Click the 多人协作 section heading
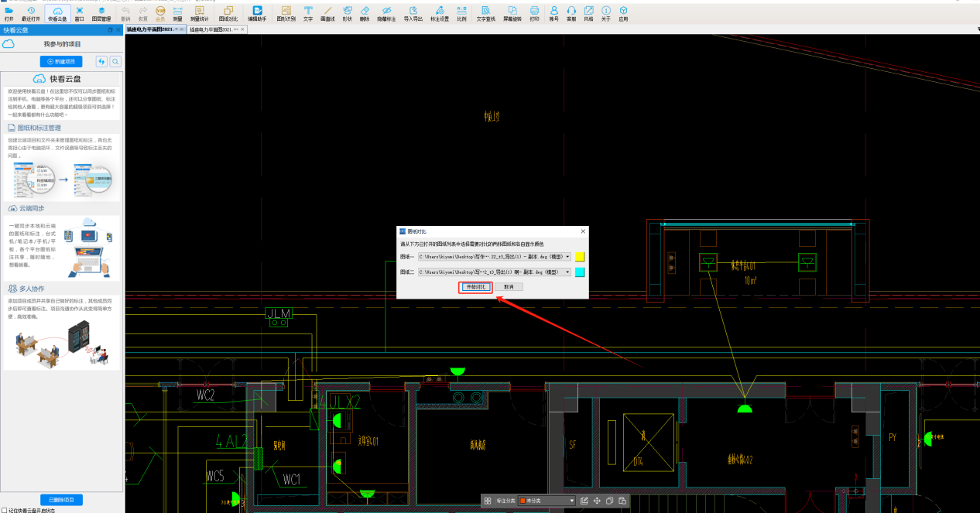This screenshot has width=980, height=513. pos(32,288)
